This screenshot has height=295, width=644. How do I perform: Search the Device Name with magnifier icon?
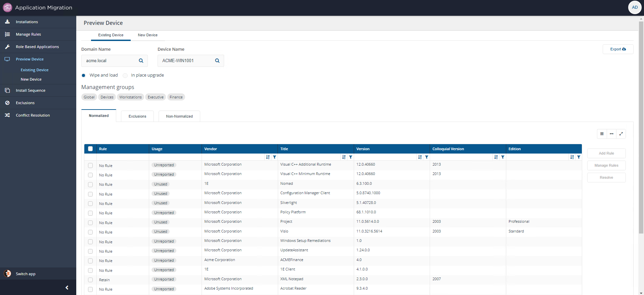217,61
